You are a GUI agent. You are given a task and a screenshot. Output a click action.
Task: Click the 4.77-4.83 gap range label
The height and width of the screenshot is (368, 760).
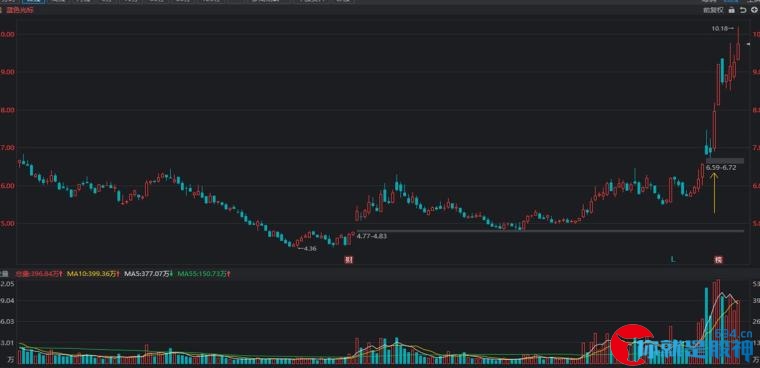click(x=372, y=236)
